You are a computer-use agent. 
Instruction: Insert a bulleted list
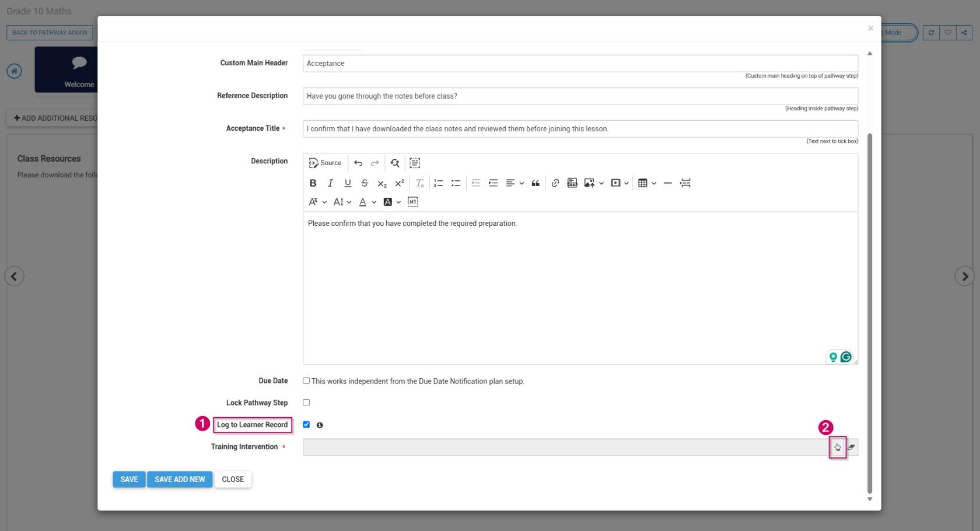coord(456,183)
